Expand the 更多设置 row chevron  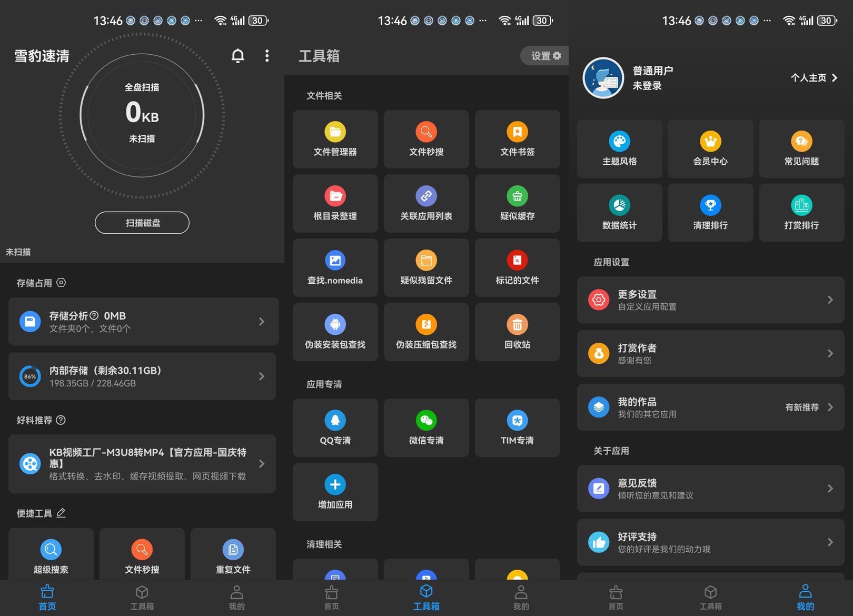coord(830,300)
